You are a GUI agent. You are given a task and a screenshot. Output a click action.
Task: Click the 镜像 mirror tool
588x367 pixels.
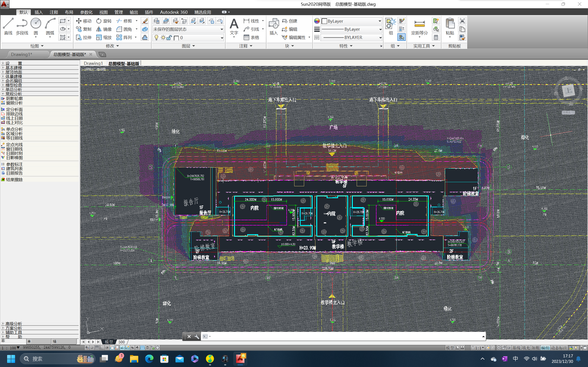point(104,29)
